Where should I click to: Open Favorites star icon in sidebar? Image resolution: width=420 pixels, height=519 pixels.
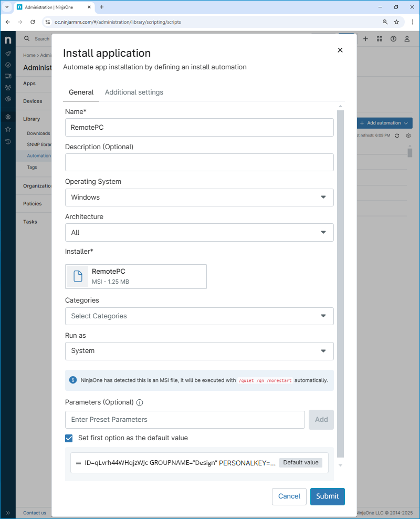[x=8, y=129]
